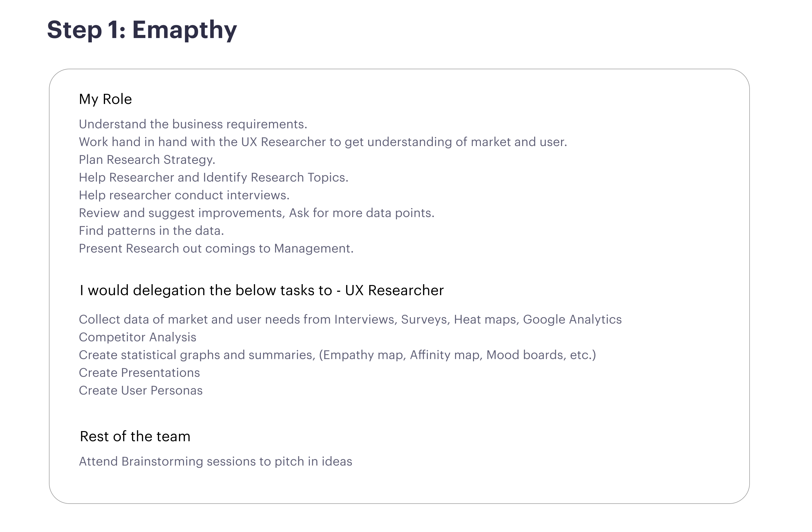Click the words 'Google Analytics'
Screen dimensions: 812x532
tap(572, 320)
